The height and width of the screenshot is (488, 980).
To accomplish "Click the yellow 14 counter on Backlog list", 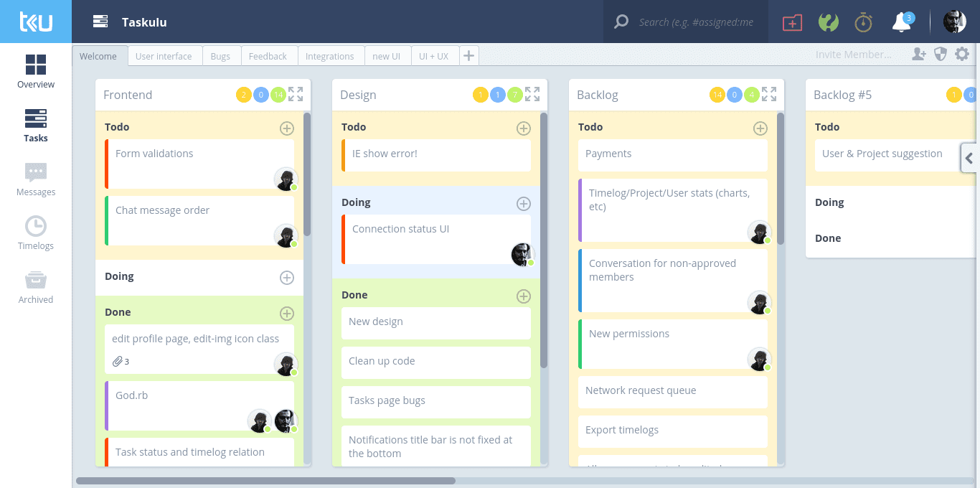I will click(717, 95).
